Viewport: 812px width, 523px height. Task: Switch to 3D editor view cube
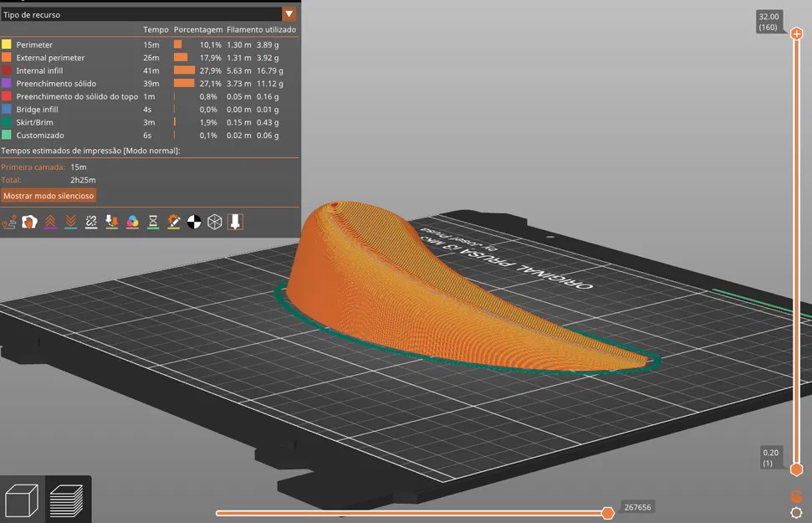click(x=22, y=500)
